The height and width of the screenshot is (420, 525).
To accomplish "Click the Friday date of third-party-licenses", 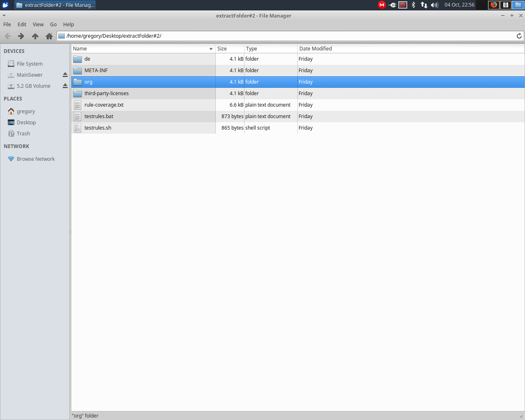I will 306,94.
